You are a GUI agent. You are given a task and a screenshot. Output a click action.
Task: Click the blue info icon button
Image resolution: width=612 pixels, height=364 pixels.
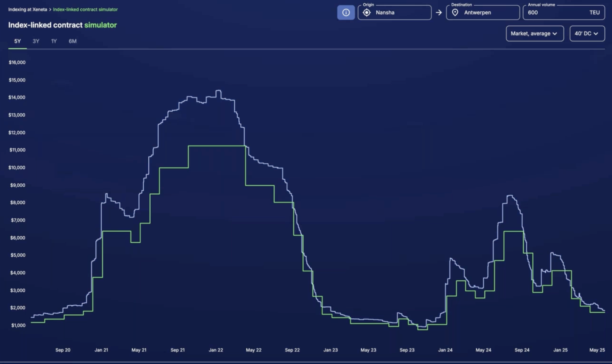346,13
